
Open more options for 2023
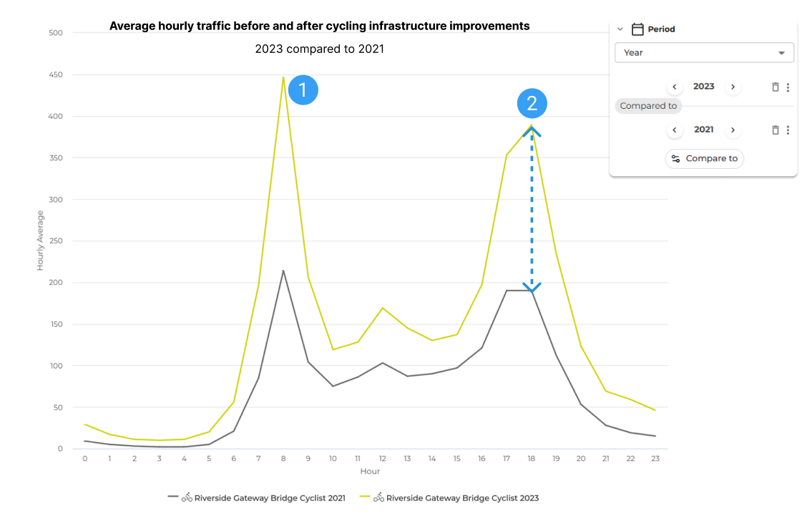tap(788, 87)
